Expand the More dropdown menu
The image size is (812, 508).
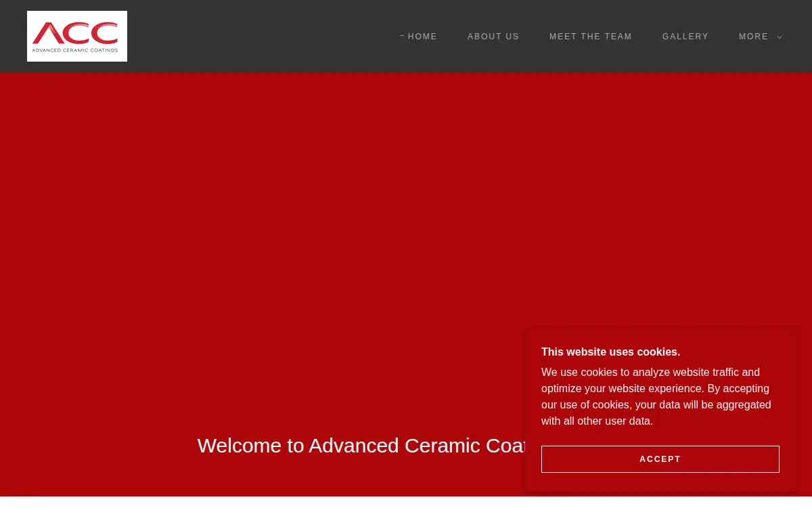point(761,37)
